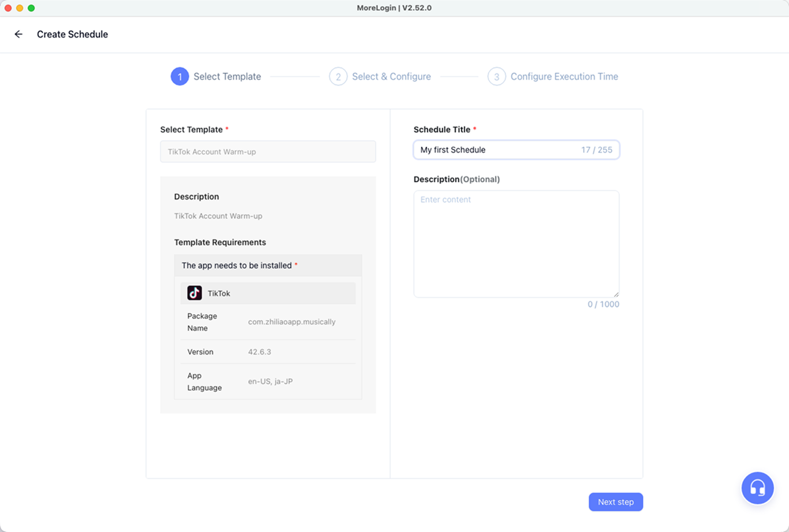This screenshot has height=532, width=789.
Task: Click the Package Name row label
Action: (202, 322)
